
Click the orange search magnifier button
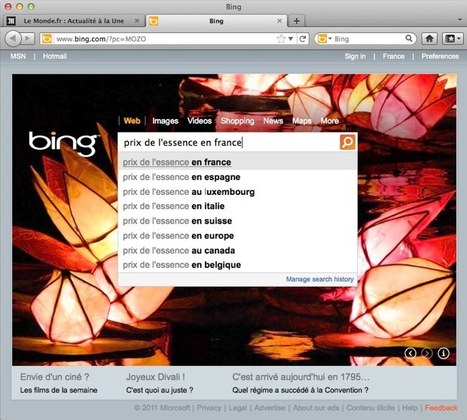(x=348, y=142)
